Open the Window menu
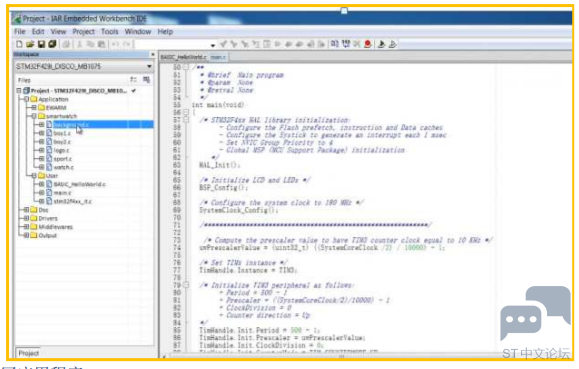Screen dimensions: 579x369 pos(138,32)
